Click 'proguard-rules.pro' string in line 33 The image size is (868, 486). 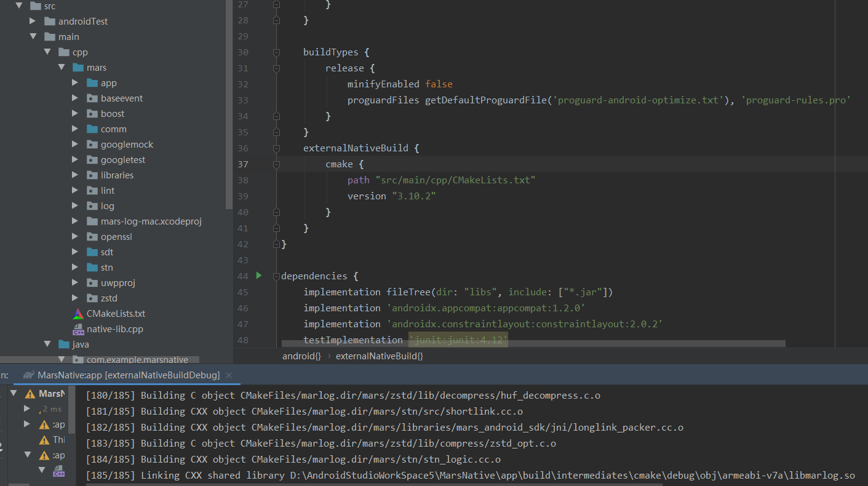click(797, 100)
